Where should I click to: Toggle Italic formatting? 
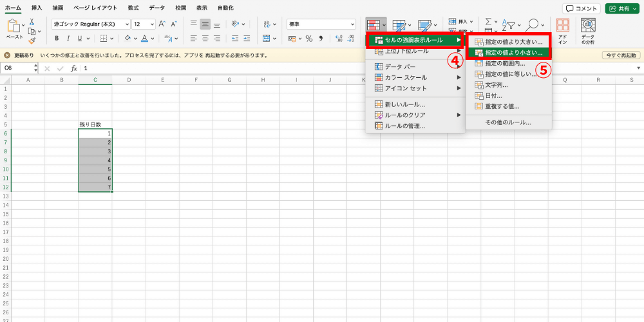point(68,39)
